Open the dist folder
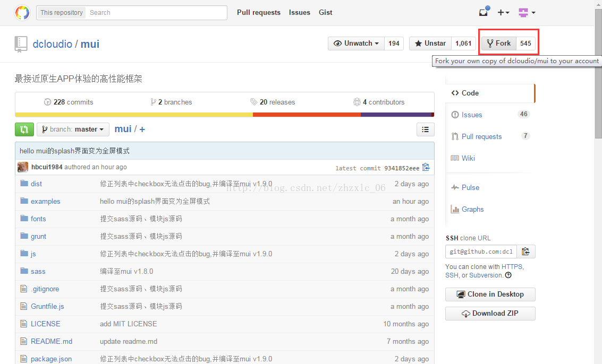 pyautogui.click(x=37, y=184)
